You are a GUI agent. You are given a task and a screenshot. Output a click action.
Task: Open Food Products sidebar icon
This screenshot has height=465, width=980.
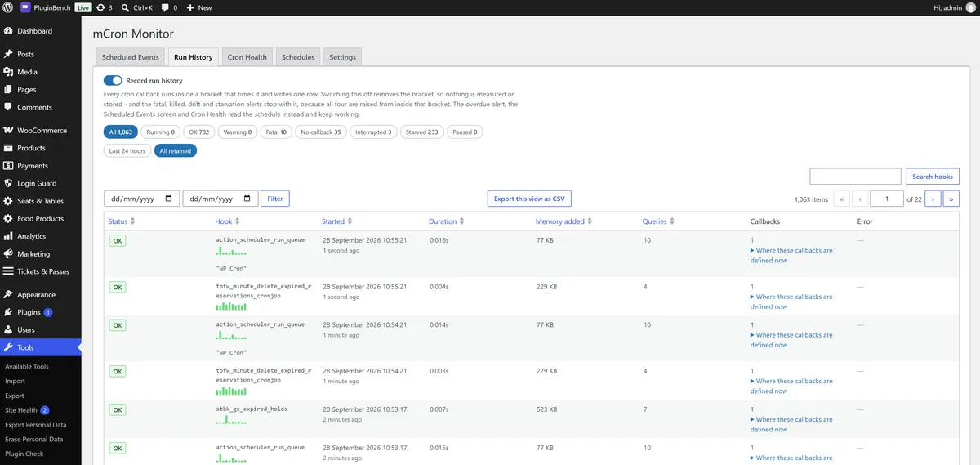pos(8,219)
